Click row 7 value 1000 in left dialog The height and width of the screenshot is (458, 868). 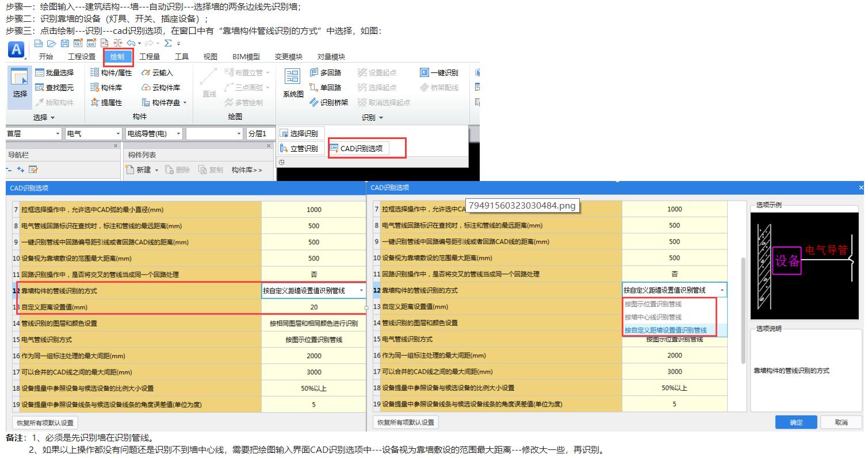click(x=313, y=210)
